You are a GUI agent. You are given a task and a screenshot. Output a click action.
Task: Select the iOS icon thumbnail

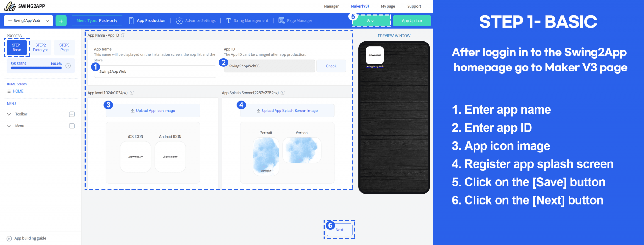point(136,157)
